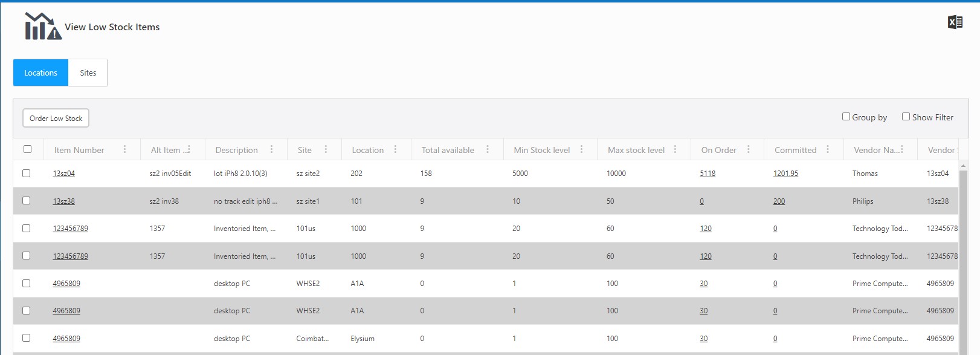Click the Excel export icon
Screen dimensions: 980x355
(x=955, y=22)
